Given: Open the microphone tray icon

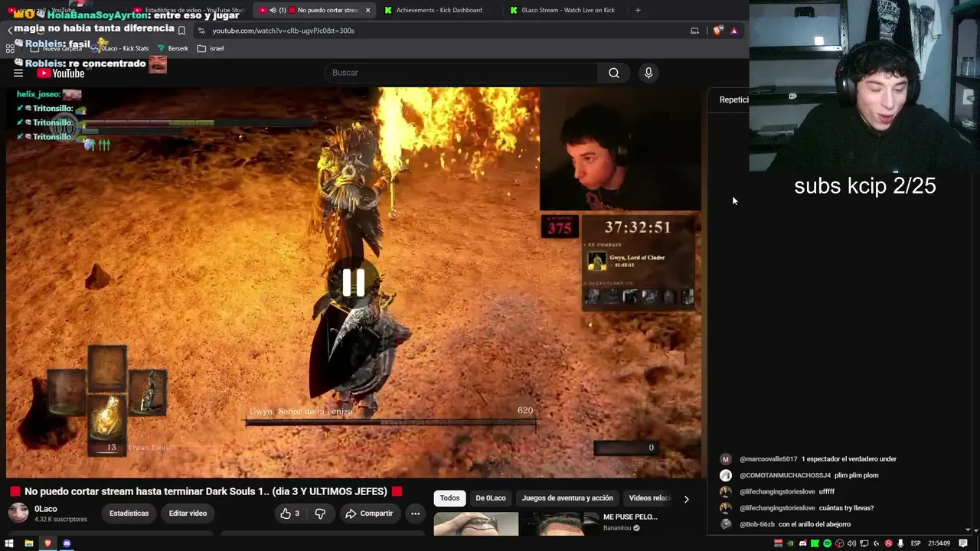Looking at the screenshot, I should tap(900, 543).
